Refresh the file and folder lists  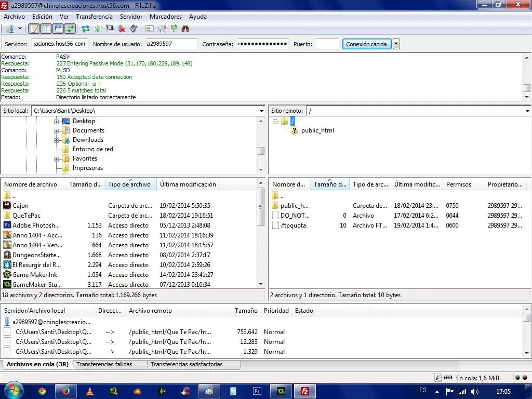pos(86,29)
